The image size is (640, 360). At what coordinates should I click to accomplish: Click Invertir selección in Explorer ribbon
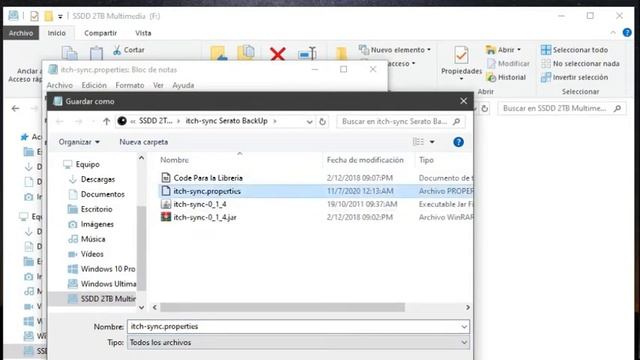(x=574, y=77)
